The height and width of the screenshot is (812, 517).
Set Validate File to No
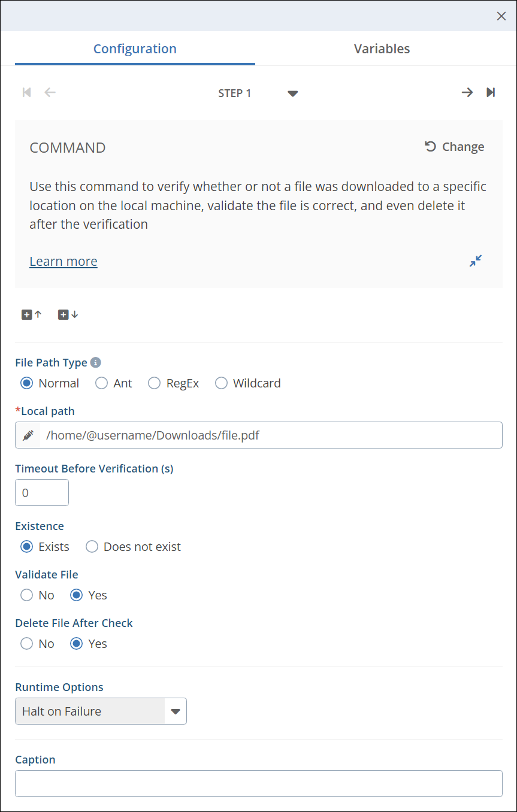point(27,595)
